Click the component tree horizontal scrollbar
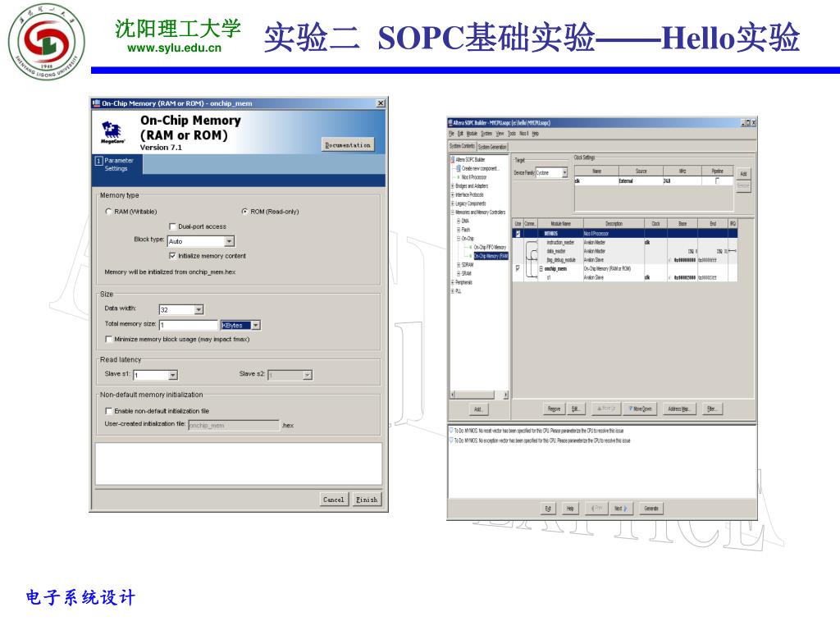Viewport: 840px width, 630px height. pyautogui.click(x=478, y=395)
